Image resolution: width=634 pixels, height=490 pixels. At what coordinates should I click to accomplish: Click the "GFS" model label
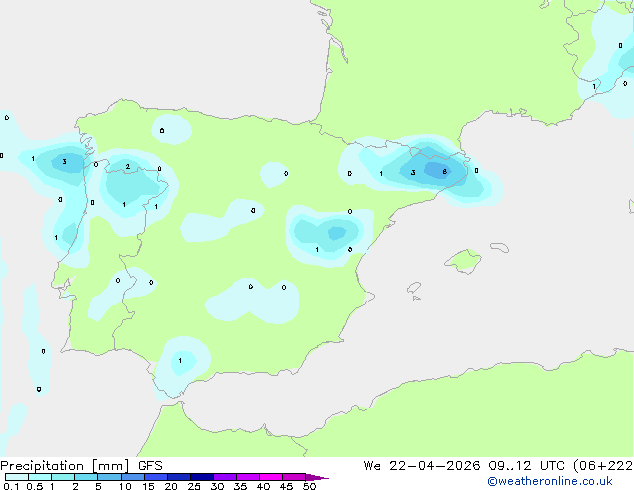pyautogui.click(x=150, y=466)
